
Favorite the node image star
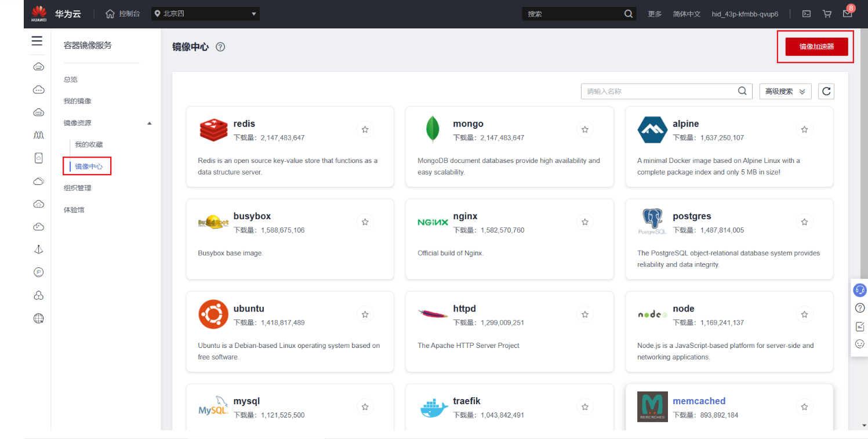tap(804, 314)
